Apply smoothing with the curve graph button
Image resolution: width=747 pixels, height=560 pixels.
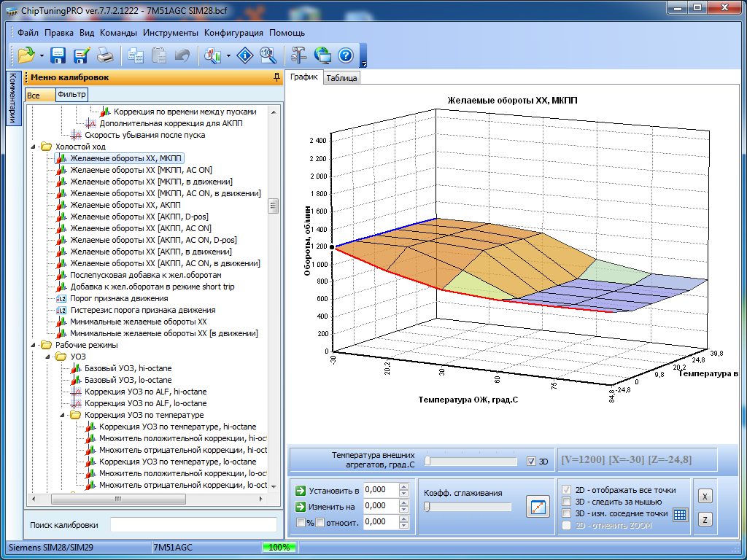coord(537,507)
